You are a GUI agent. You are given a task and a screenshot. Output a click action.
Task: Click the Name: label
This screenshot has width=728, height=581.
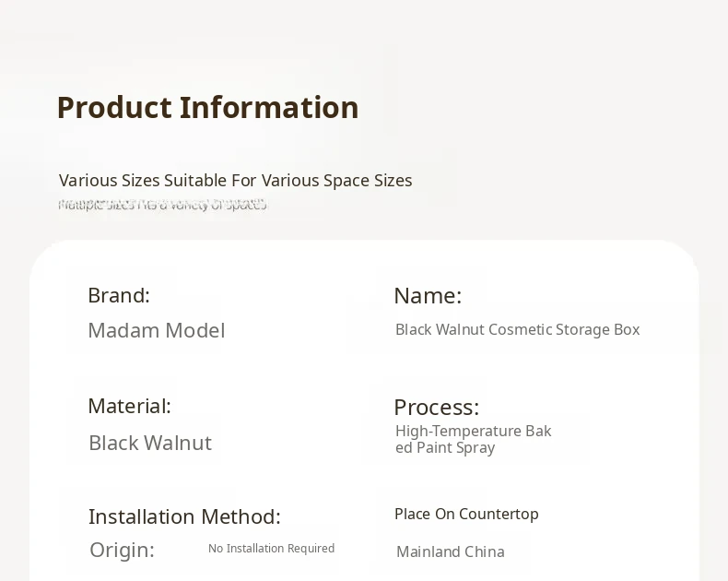pyautogui.click(x=428, y=296)
